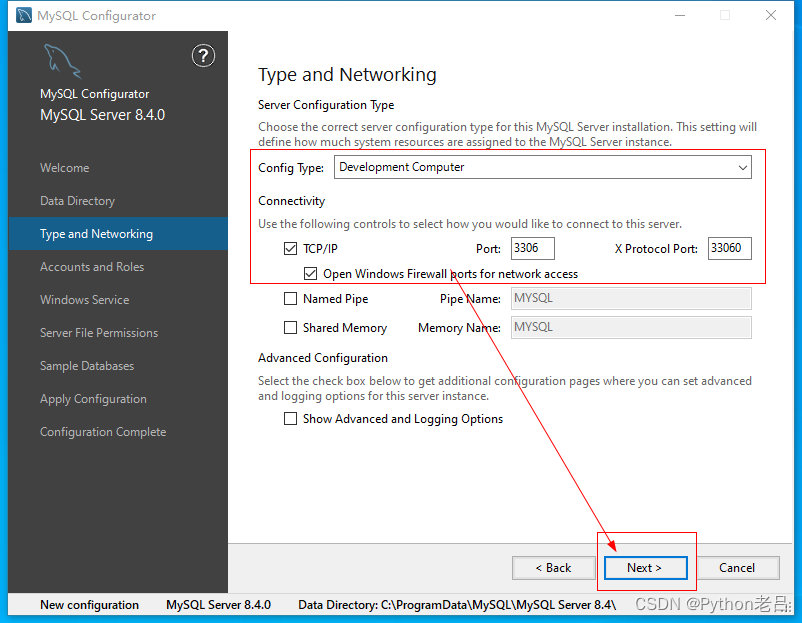Viewport: 802px width, 623px height.
Task: Click the Pipe Name field
Action: pos(631,298)
